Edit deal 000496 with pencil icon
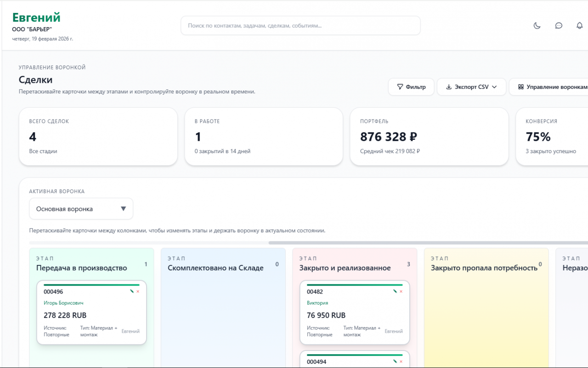The width and height of the screenshot is (588, 368). [132, 292]
